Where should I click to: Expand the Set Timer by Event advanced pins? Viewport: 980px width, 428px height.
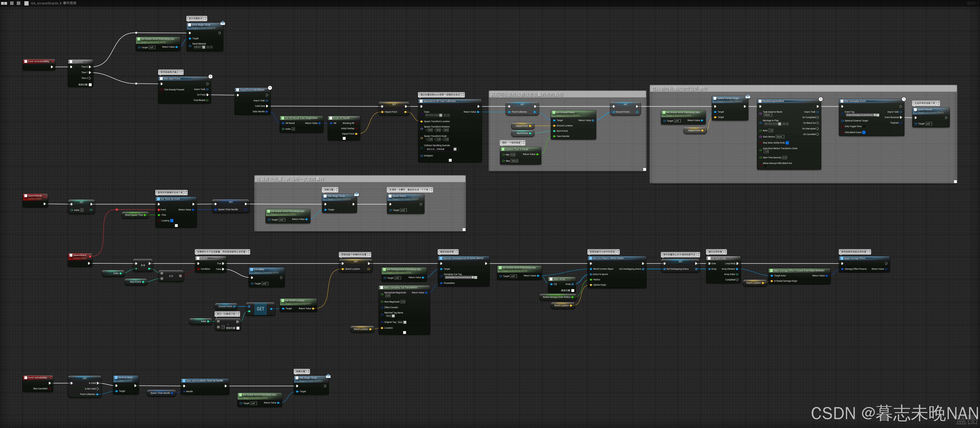pos(176,226)
